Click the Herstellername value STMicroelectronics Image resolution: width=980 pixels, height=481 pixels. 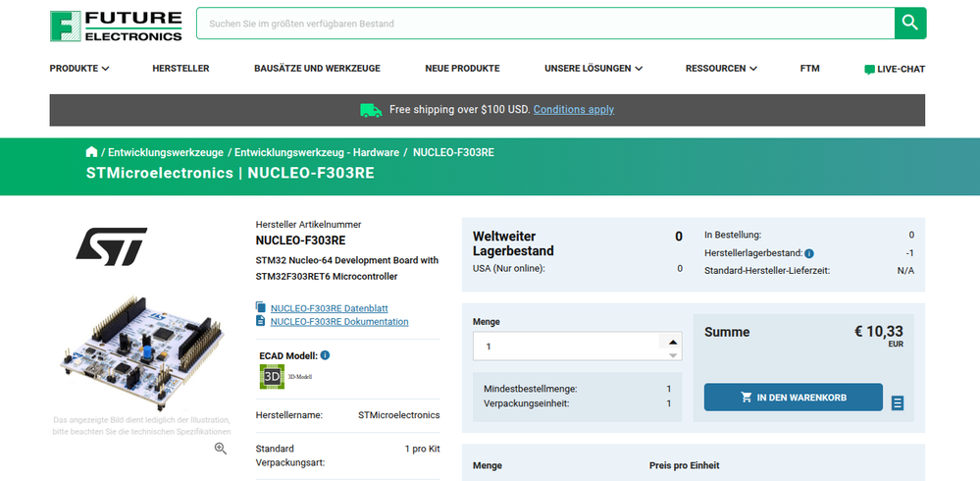398,414
